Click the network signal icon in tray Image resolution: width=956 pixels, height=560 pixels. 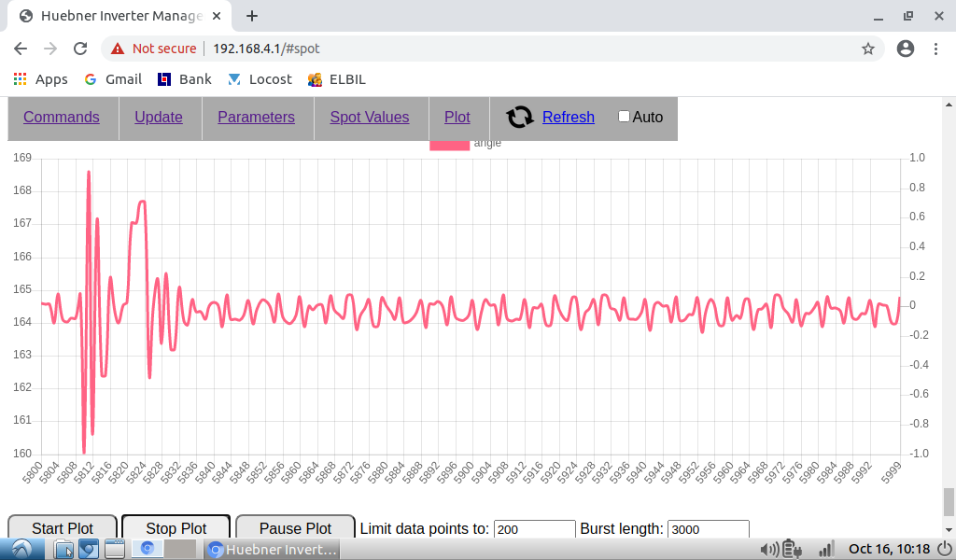tap(825, 550)
